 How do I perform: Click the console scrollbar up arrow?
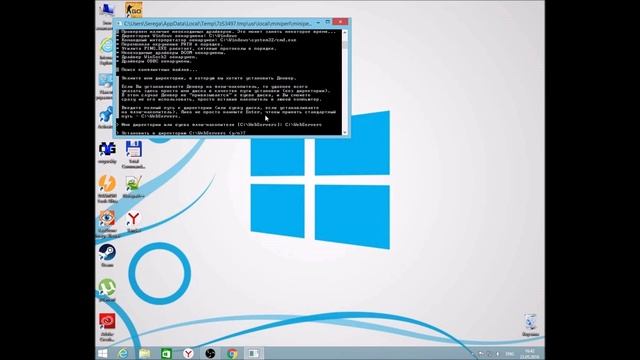345,32
